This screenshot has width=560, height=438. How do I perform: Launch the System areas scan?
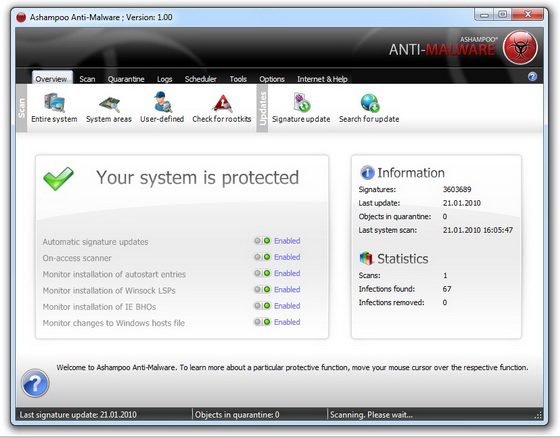[x=109, y=108]
